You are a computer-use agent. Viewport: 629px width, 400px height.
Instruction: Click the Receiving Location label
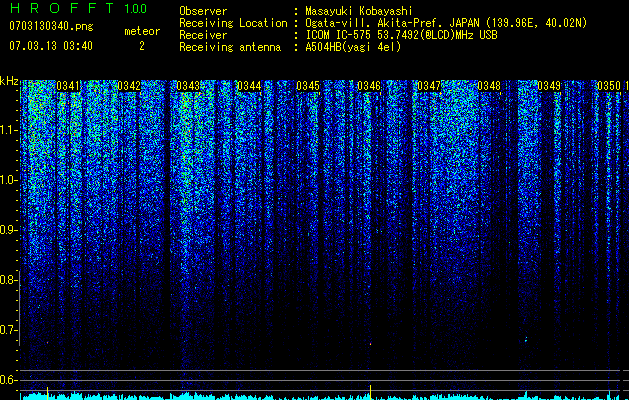(233, 23)
